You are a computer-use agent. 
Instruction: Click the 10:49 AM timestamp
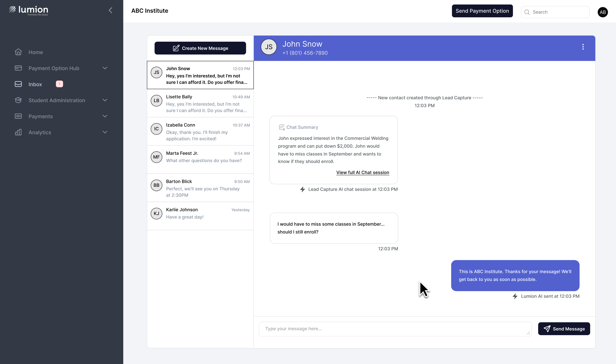pos(241,97)
